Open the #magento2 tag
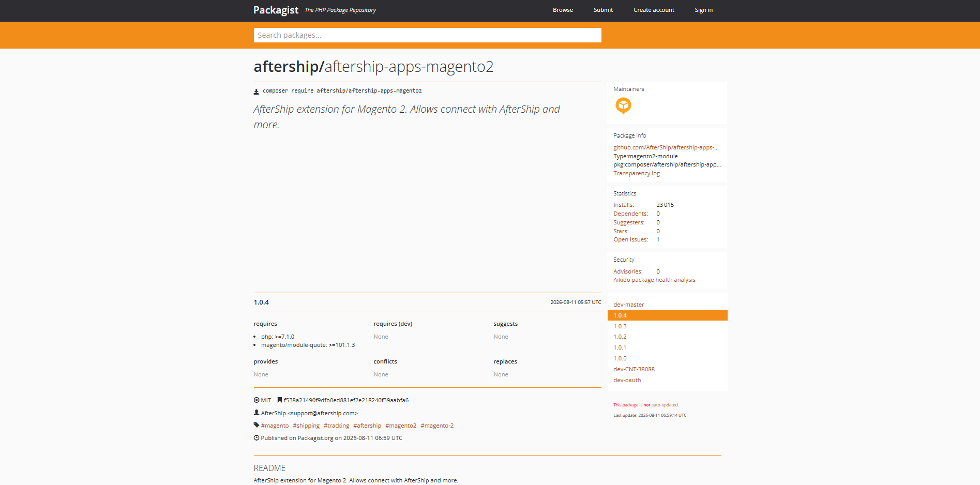The height and width of the screenshot is (485, 980). pos(401,426)
